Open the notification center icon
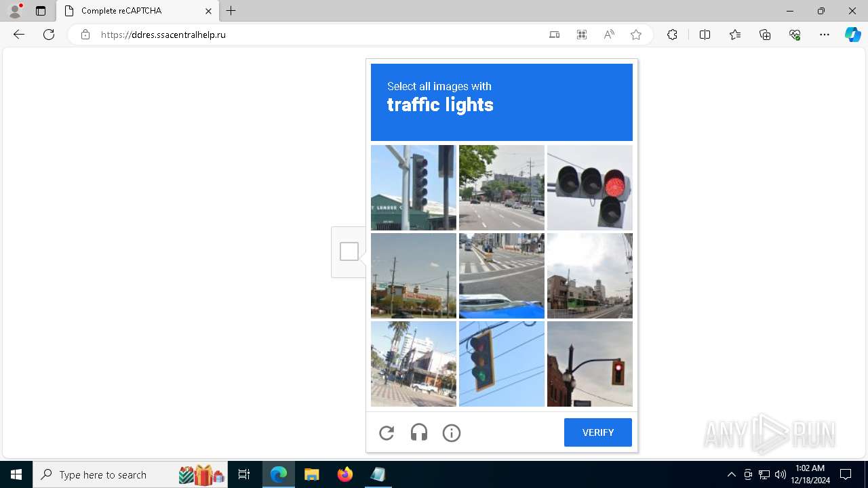This screenshot has height=488, width=868. [x=846, y=474]
